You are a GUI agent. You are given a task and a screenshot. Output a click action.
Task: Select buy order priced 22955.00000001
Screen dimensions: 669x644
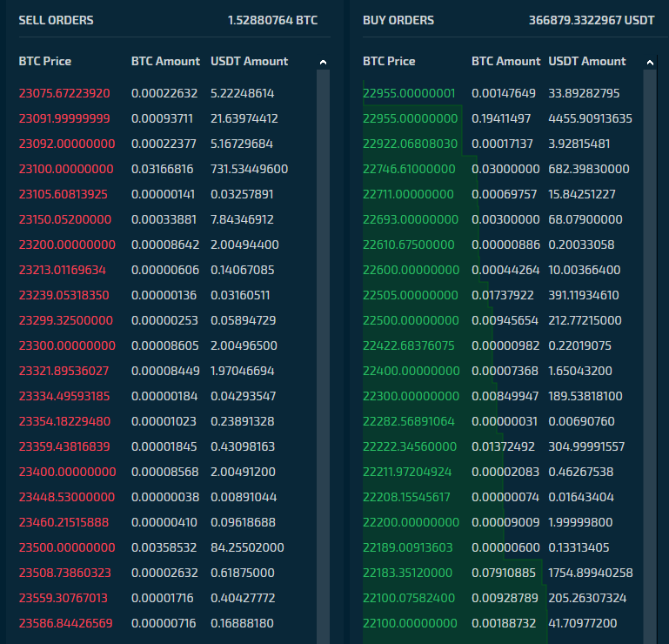click(503, 93)
